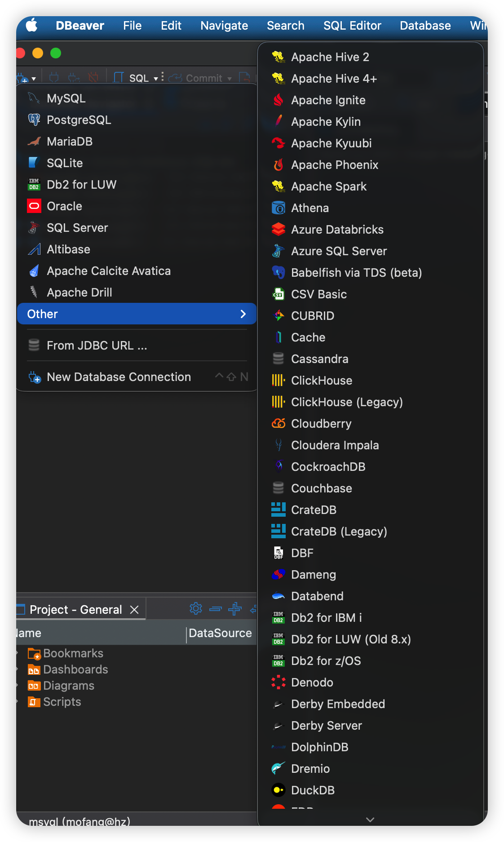The width and height of the screenshot is (504, 842).
Task: Select Dremio driver
Action: (x=371, y=769)
